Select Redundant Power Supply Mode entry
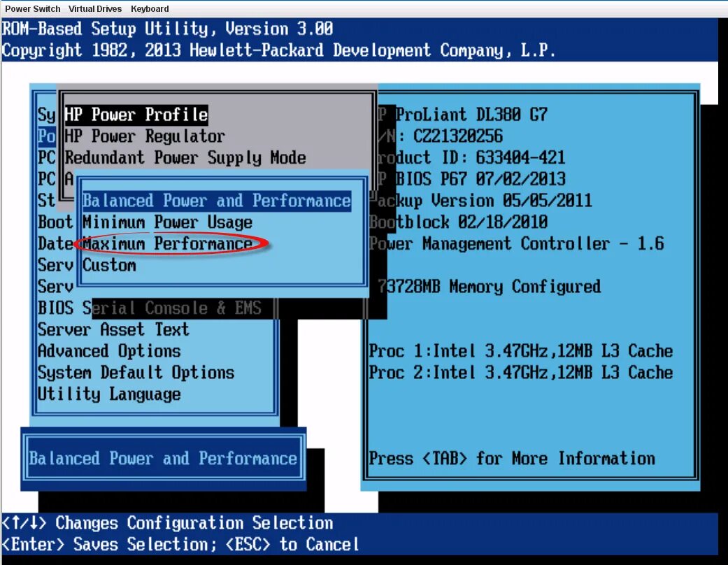The width and height of the screenshot is (728, 565). [x=185, y=158]
